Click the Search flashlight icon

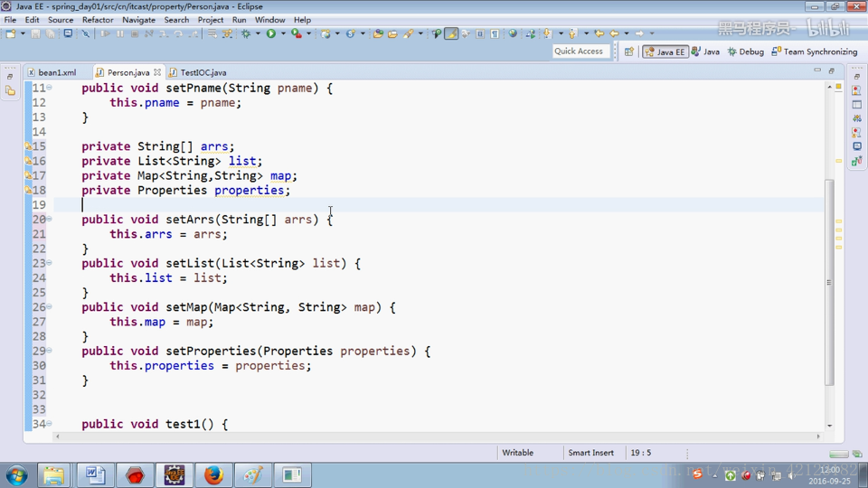[x=409, y=34]
